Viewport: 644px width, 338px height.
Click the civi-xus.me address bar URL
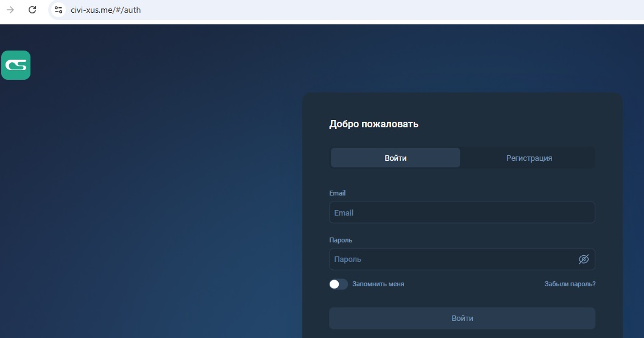pos(105,10)
